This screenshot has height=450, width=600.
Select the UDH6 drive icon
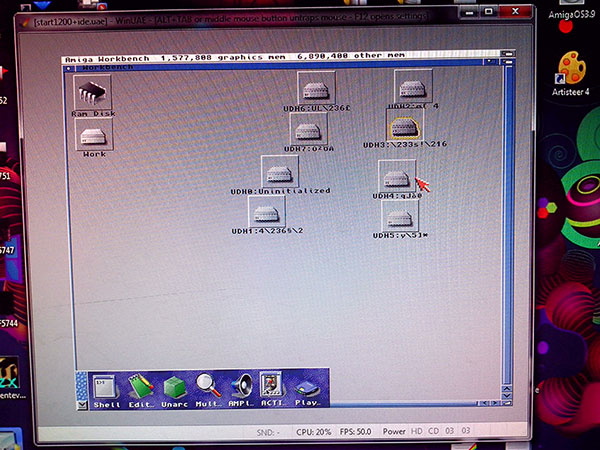tap(316, 88)
